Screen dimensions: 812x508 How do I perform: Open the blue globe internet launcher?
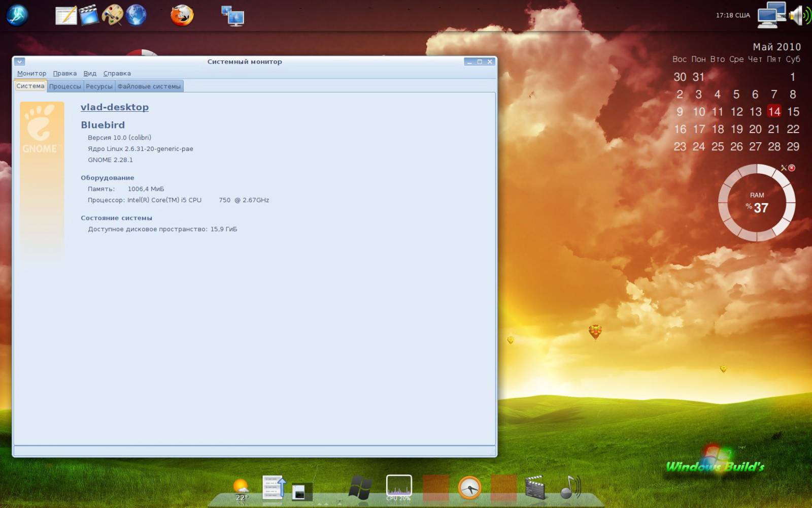[x=136, y=15]
